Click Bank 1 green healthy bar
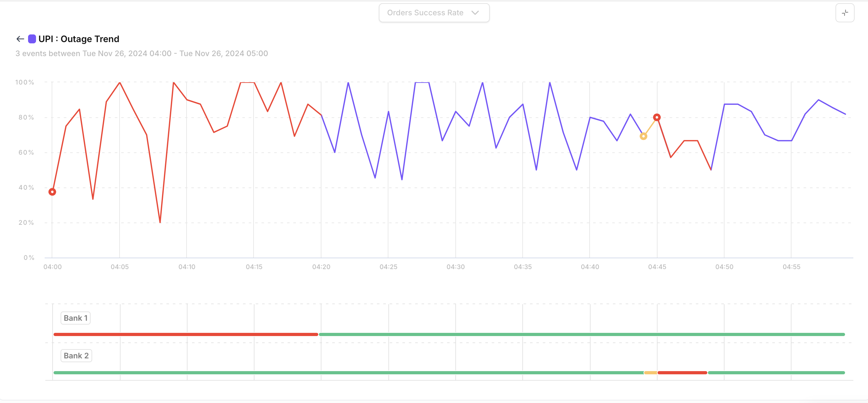 click(x=581, y=334)
